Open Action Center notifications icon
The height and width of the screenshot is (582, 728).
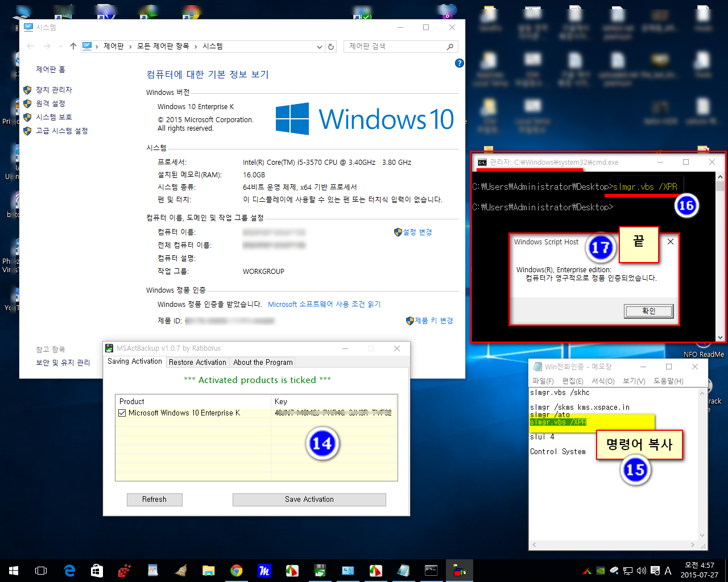pos(655,571)
